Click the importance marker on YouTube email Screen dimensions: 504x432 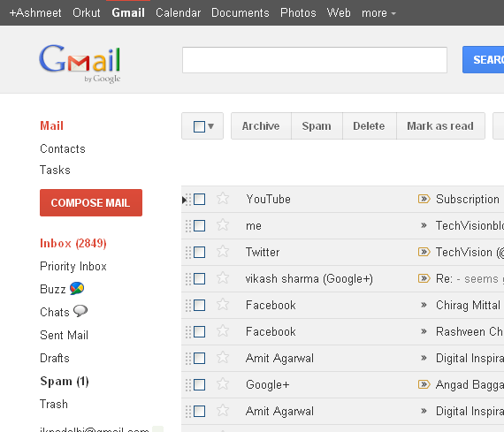click(x=424, y=199)
